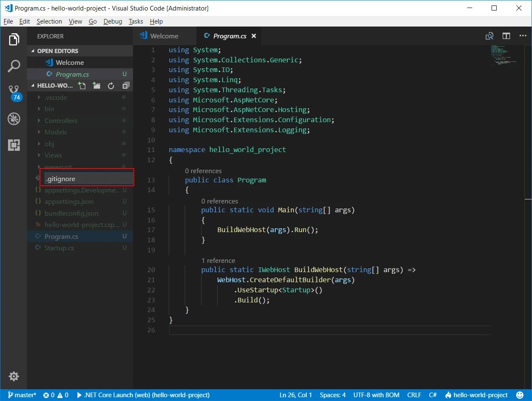Change encoding via UTF-8 with BOM
Image resolution: width=532 pixels, height=401 pixels.
377,395
